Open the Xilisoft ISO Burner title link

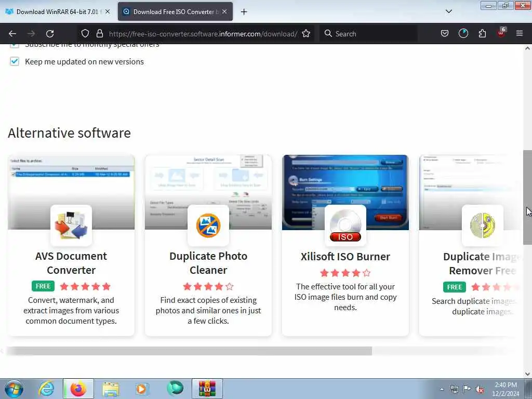click(345, 257)
